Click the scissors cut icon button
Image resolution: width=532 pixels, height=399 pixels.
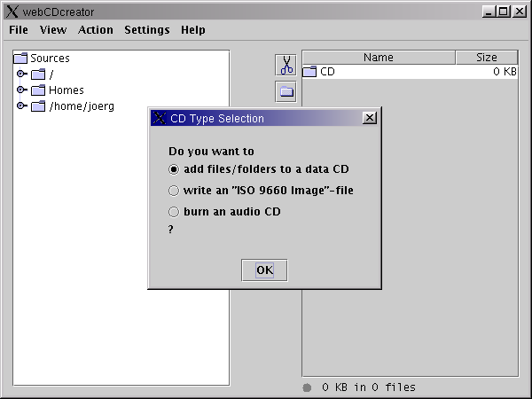(286, 65)
